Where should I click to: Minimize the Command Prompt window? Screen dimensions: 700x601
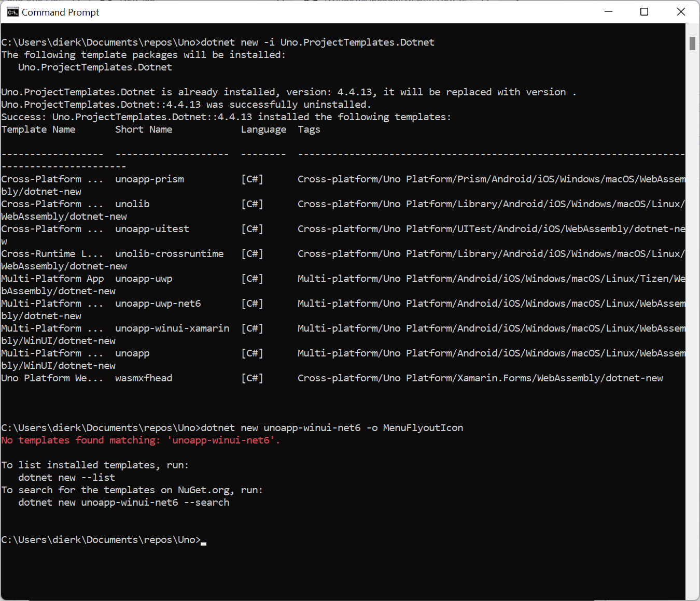tap(608, 11)
